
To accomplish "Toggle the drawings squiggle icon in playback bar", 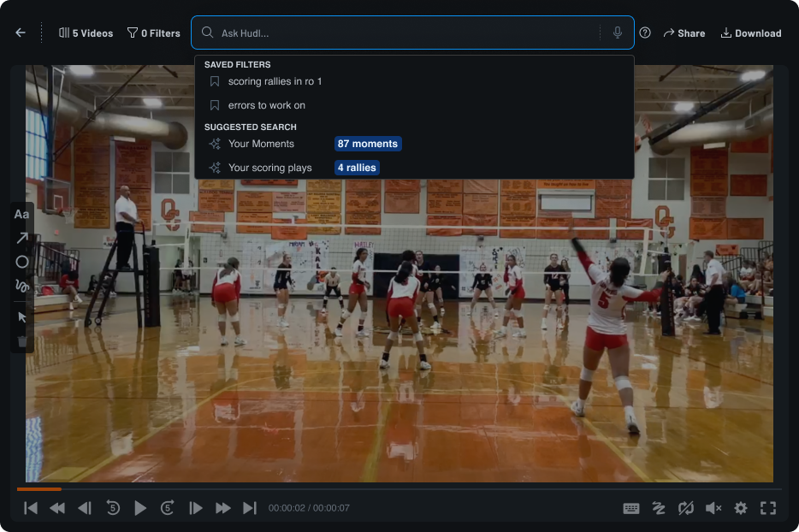I will pos(659,508).
